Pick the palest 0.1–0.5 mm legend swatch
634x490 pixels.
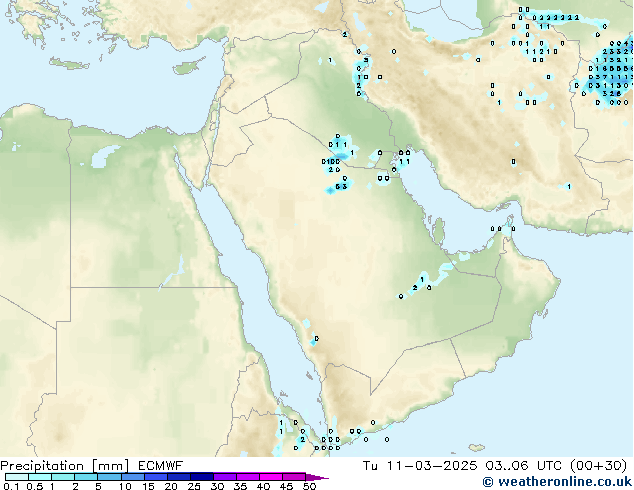tap(17, 477)
